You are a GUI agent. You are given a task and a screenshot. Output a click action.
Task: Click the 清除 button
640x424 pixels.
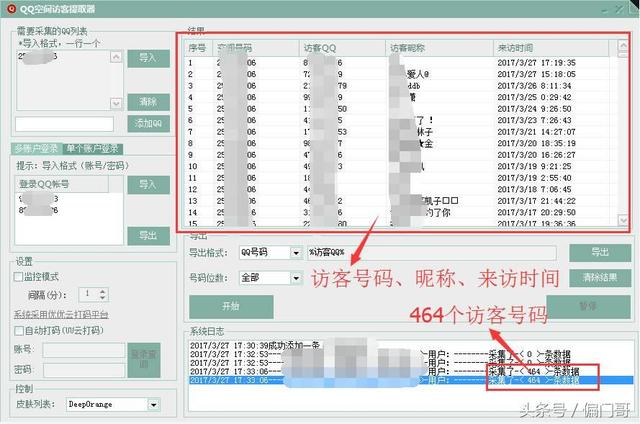[x=149, y=102]
